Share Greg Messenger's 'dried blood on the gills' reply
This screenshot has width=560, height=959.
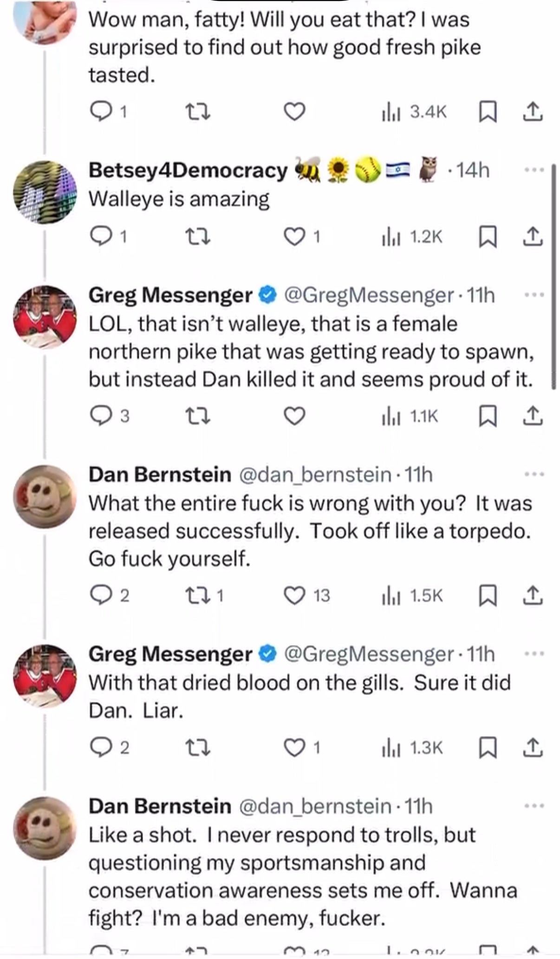(x=534, y=748)
